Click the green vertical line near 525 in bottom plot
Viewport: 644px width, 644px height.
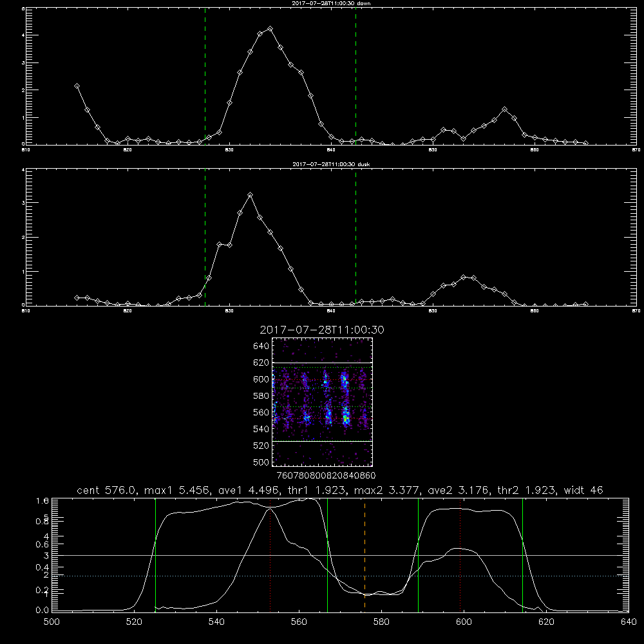click(155, 555)
